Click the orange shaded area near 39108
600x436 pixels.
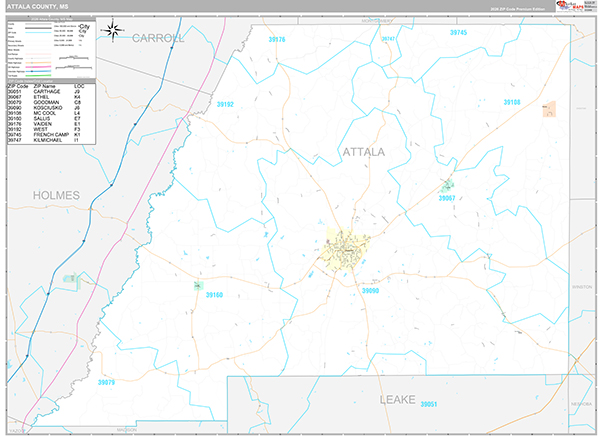548,108
